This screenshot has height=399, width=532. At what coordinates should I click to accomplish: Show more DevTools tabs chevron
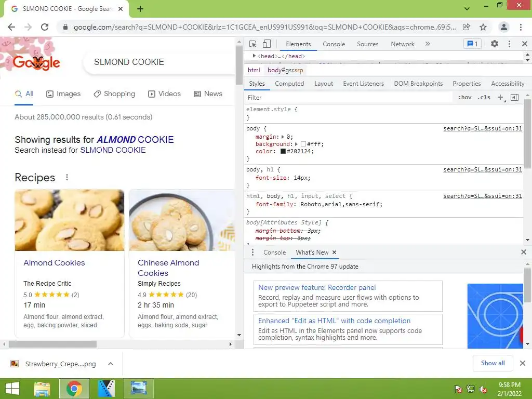coord(428,44)
